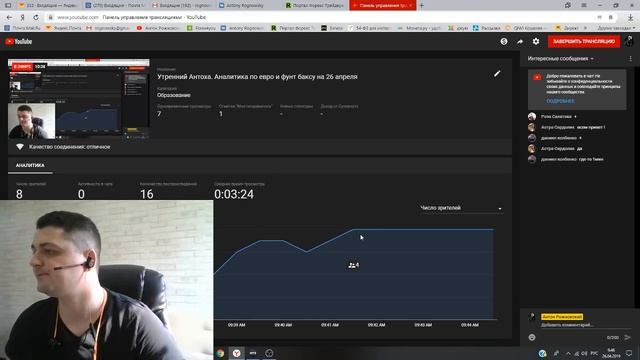Click the 09:41 AM chart time label
Viewport: 640px width, 360px height.
[330, 325]
